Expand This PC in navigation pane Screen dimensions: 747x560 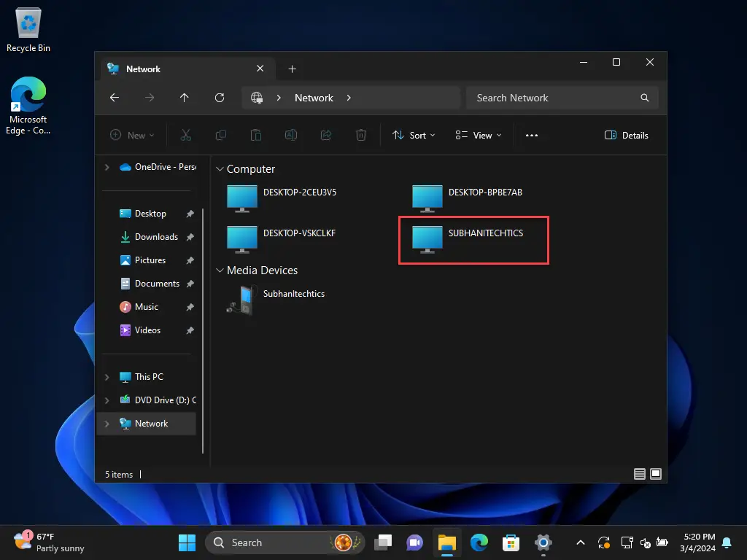[107, 377]
